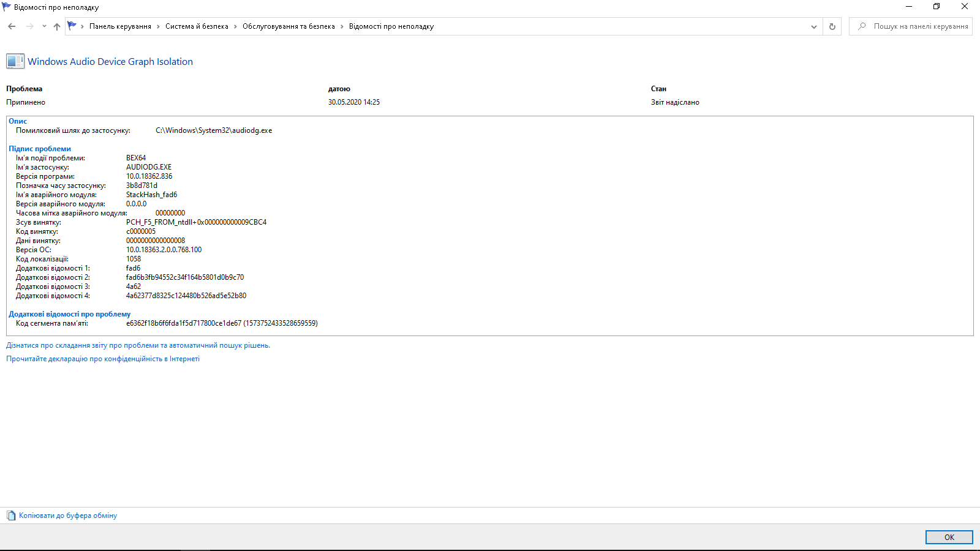Click status Звіт надіслано
Screen dimensions: 980x551
tap(675, 102)
